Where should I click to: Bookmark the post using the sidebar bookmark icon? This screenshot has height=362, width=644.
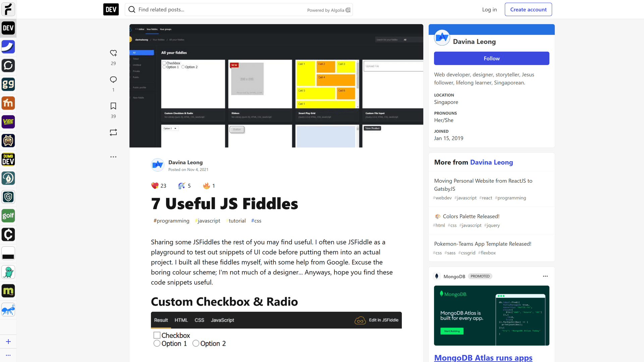tap(113, 106)
